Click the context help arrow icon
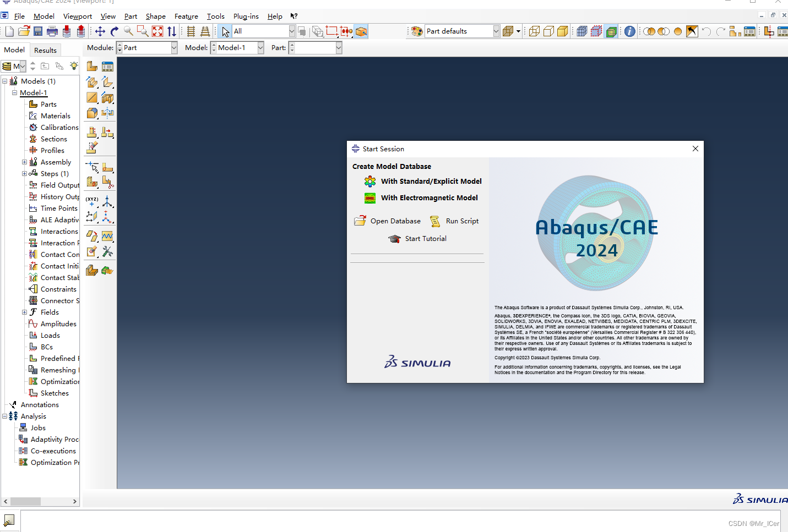Viewport: 788px width, 532px height. coord(294,16)
